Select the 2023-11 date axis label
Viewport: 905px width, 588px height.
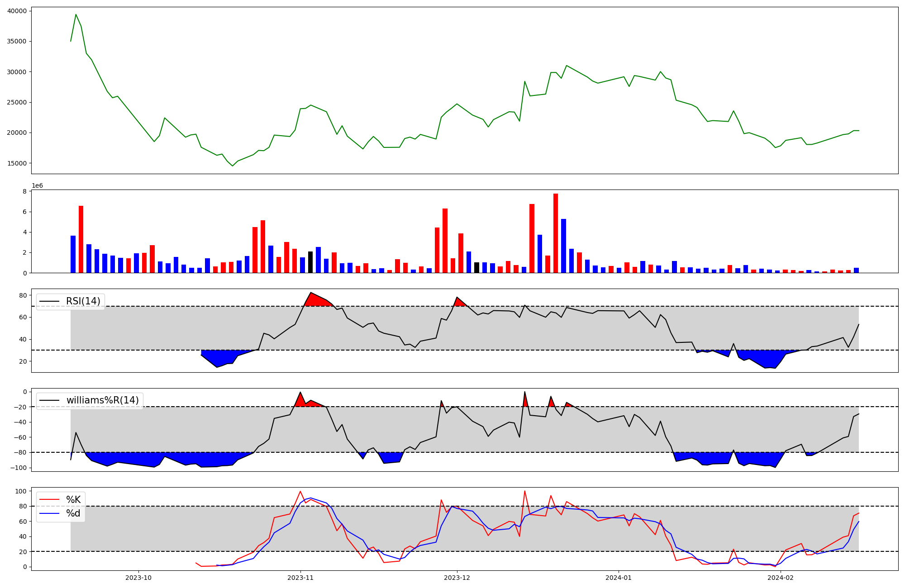(300, 578)
